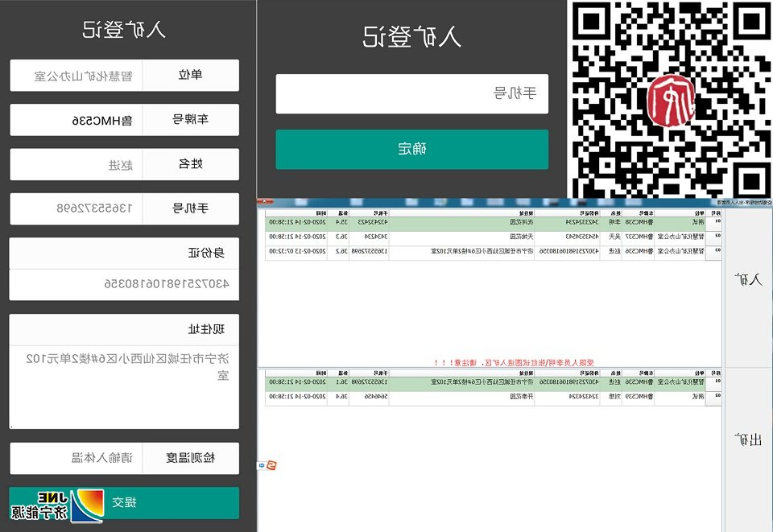Click the window icon on the title bar
Screen dimensions: 773x532
coord(767,201)
